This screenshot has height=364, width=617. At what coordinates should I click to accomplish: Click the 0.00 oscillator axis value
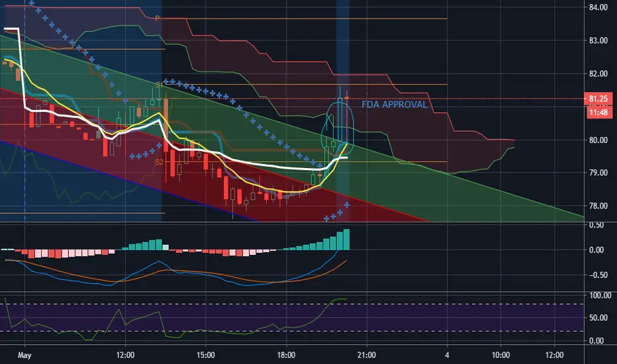[596, 341]
